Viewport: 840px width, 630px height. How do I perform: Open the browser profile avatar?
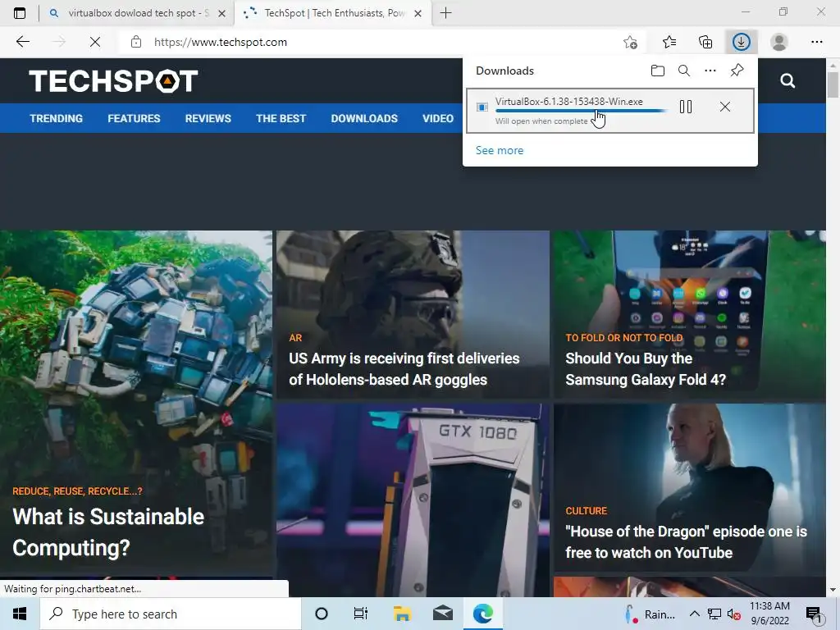(x=779, y=42)
